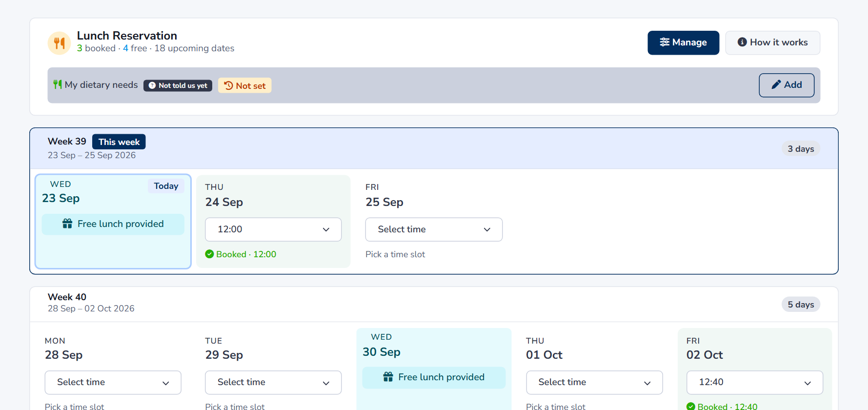868x410 pixels.
Task: Open the 29 Sep Select time dropdown
Action: [273, 382]
